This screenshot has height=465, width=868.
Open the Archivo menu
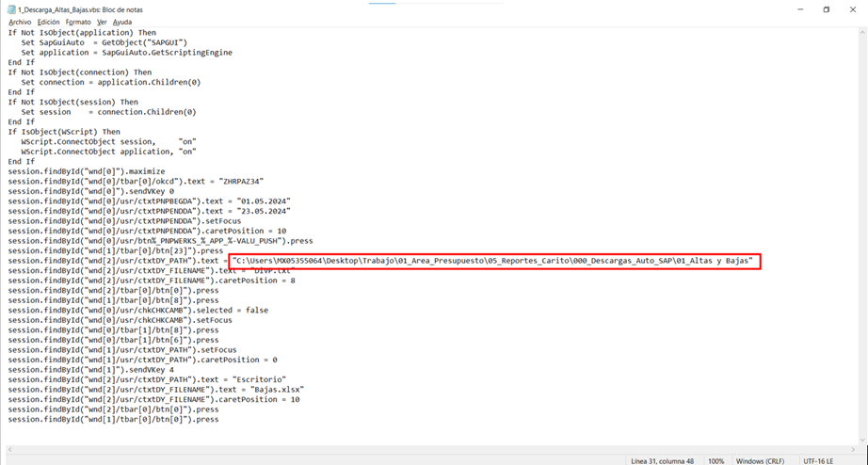20,22
